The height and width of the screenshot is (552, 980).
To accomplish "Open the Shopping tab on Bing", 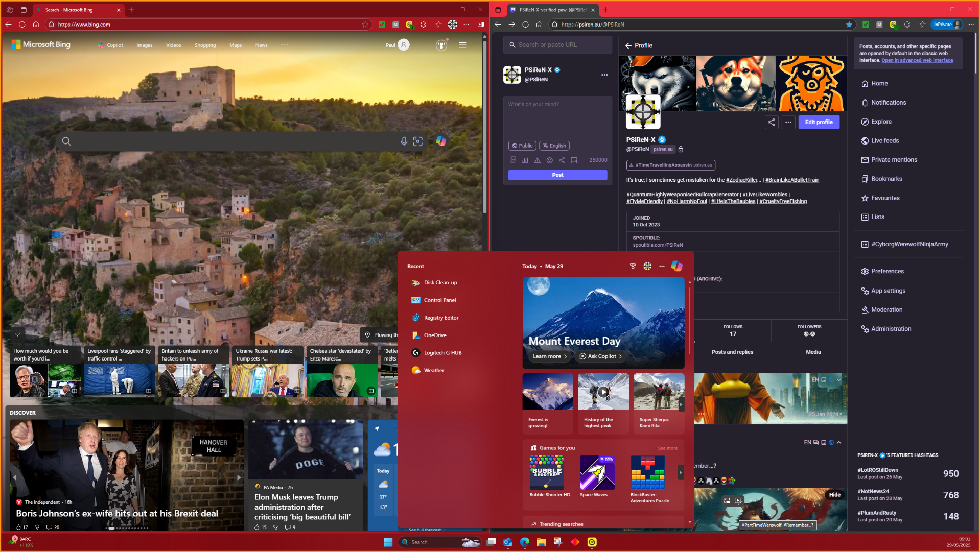I will pyautogui.click(x=205, y=45).
